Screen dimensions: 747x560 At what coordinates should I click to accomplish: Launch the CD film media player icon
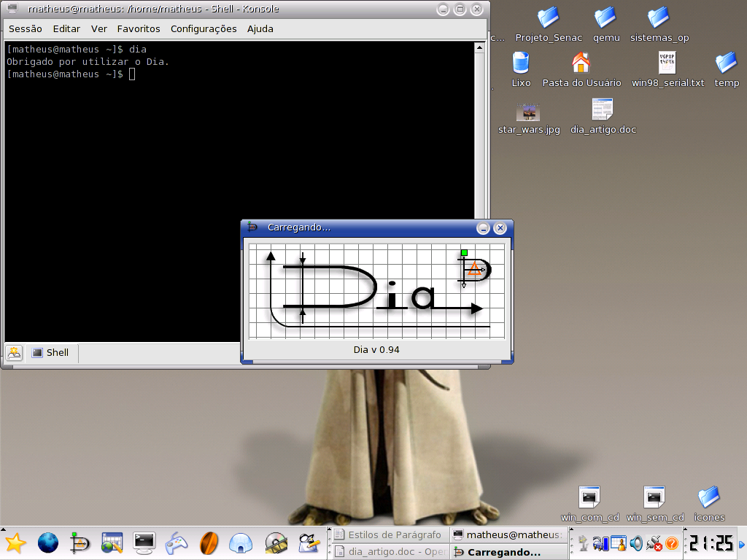(x=276, y=543)
